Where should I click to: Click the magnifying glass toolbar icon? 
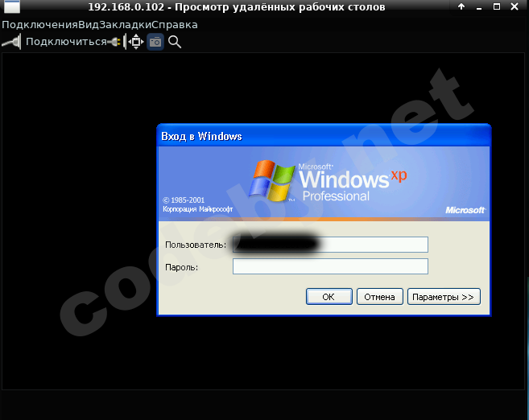tap(175, 42)
